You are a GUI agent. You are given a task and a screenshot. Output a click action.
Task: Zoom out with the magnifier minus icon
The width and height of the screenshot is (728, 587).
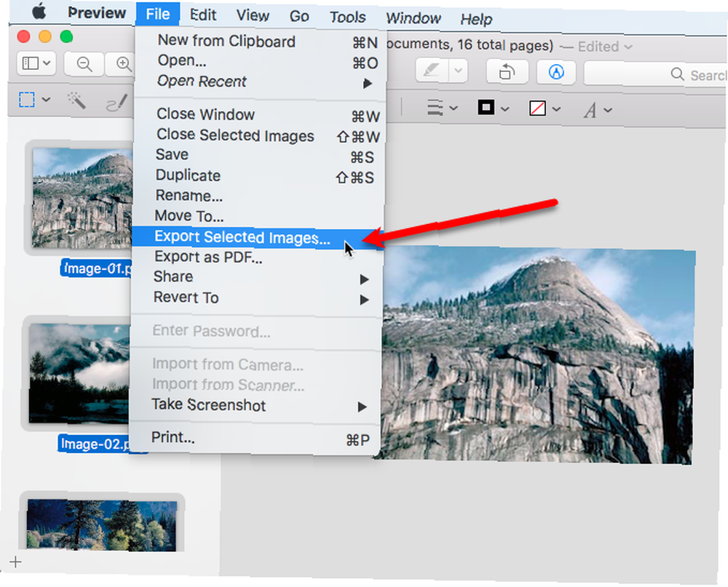pos(84,63)
